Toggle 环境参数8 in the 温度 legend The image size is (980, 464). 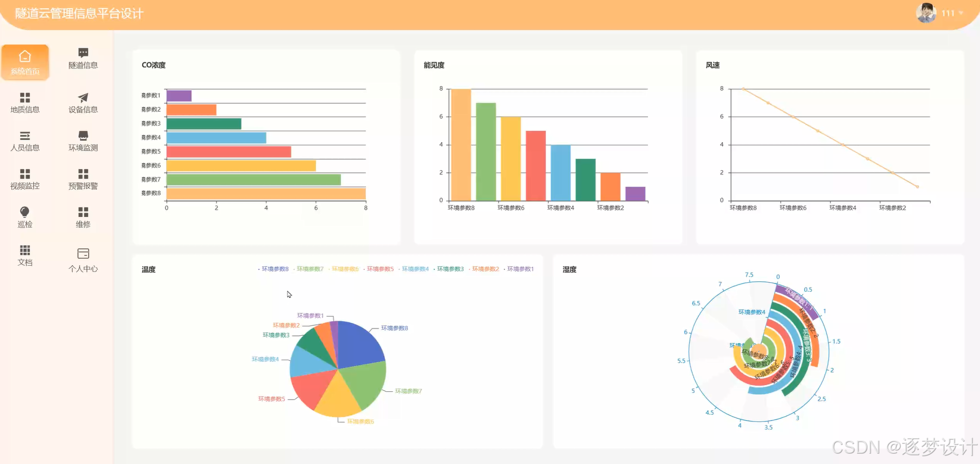(x=273, y=269)
